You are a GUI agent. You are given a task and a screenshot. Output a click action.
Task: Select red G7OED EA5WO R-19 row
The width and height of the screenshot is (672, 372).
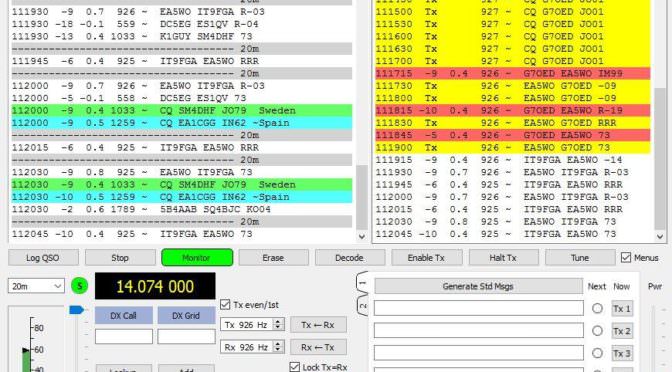[513, 111]
